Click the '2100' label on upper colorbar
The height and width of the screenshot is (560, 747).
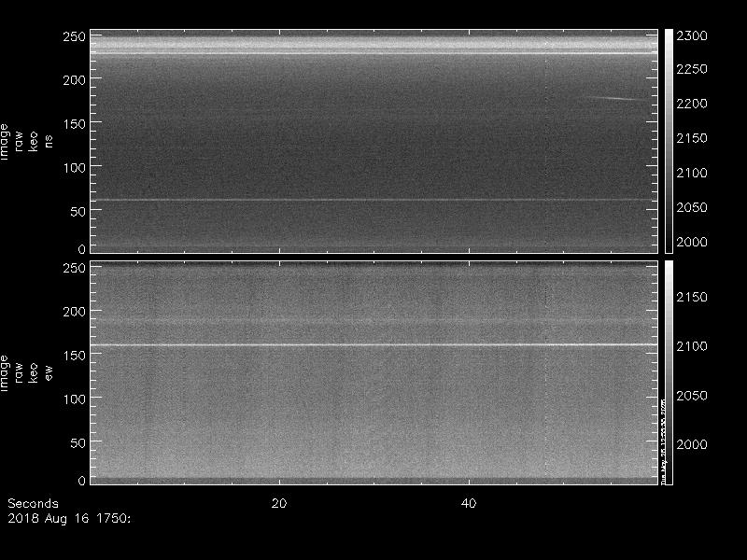(x=692, y=173)
